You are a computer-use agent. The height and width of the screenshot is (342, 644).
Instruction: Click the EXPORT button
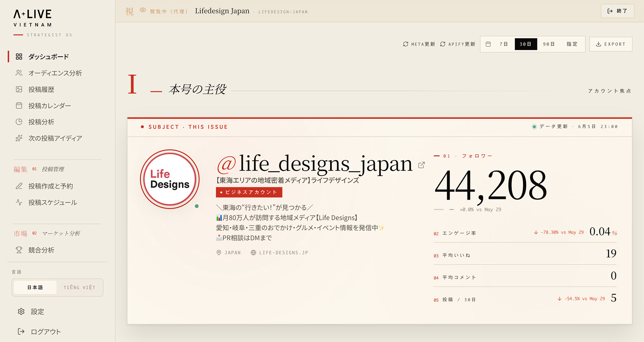tap(611, 44)
